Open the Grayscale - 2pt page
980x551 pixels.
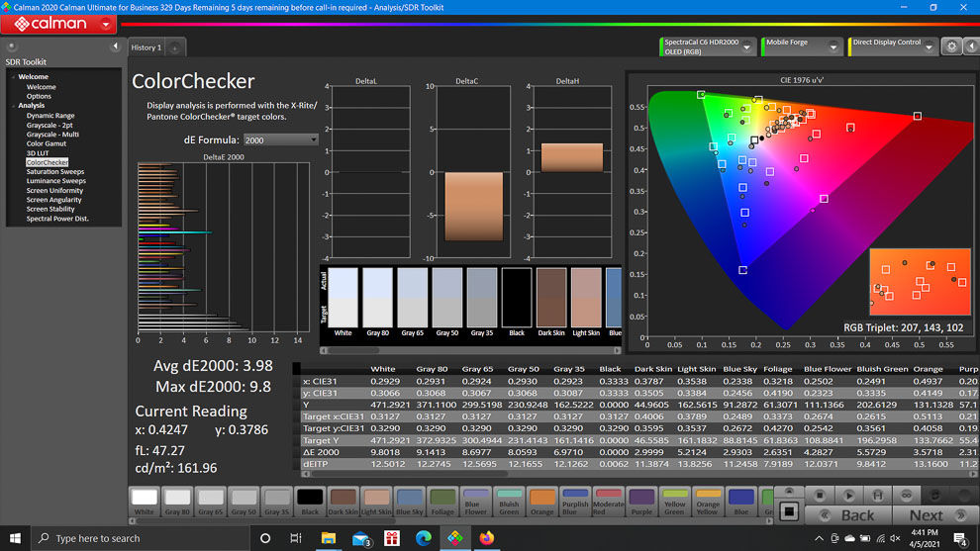click(x=49, y=125)
